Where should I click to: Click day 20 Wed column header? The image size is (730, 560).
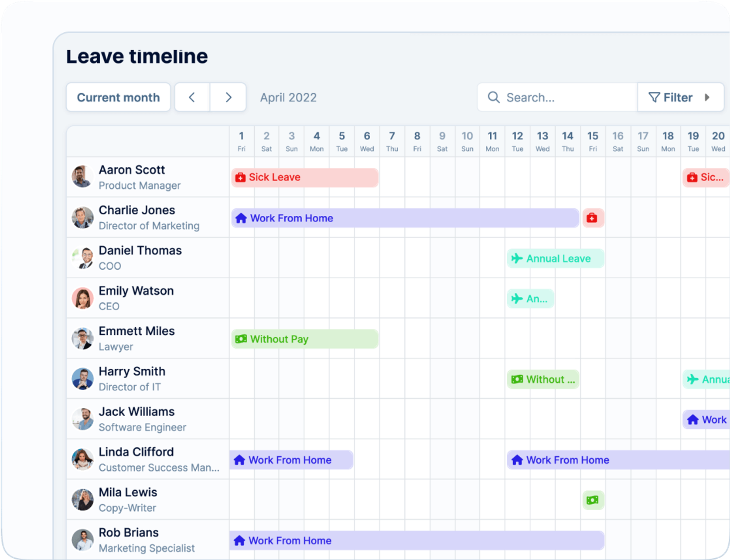718,142
